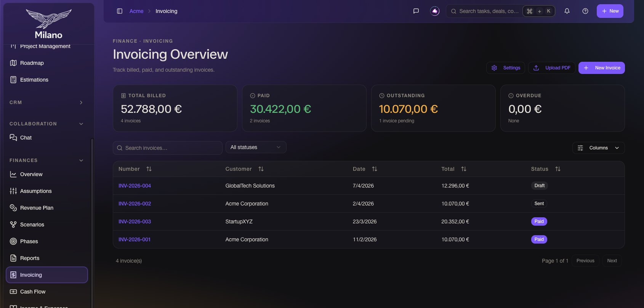Open Revenue Plan in sidebar

pos(47,208)
